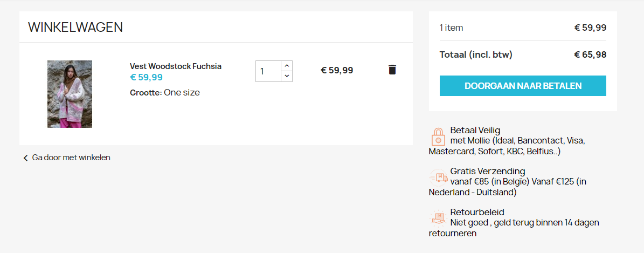Click the Retourbeleid return package icon
644x253 pixels.
pos(438,218)
